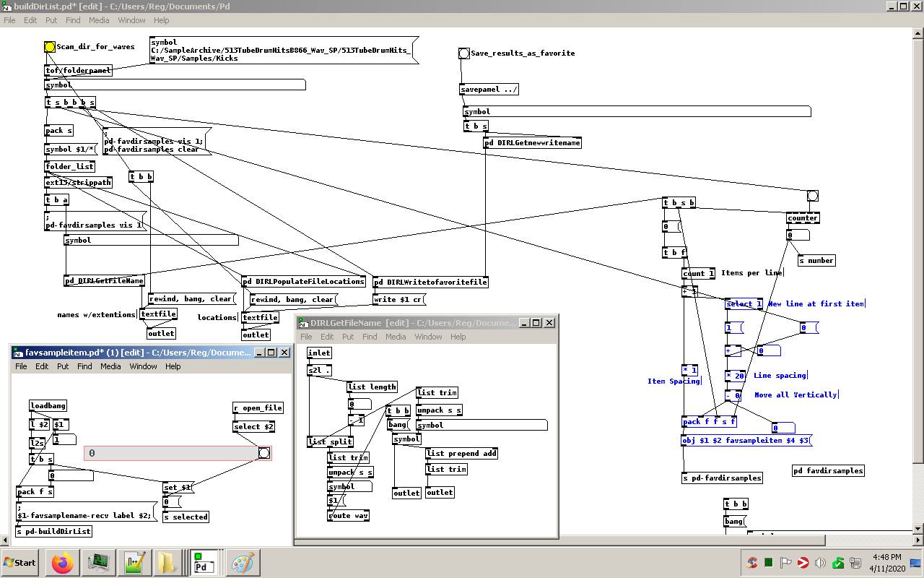Click the bang above the counter object

point(812,196)
